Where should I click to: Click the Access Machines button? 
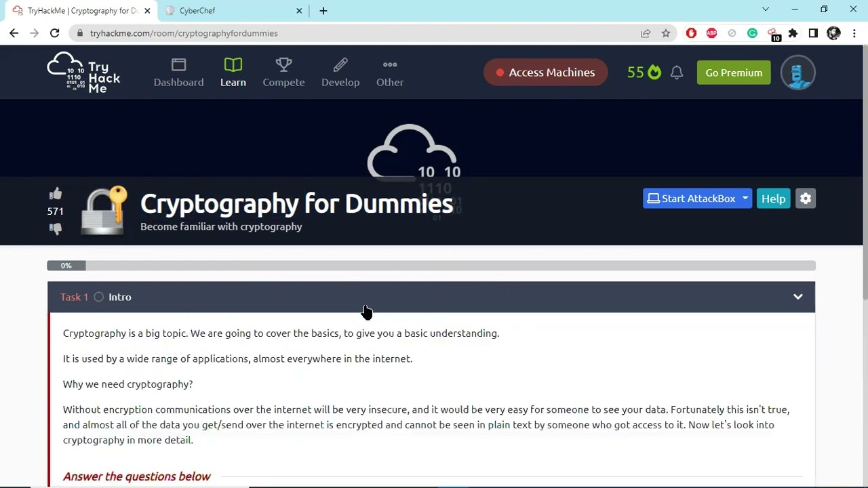coord(546,73)
